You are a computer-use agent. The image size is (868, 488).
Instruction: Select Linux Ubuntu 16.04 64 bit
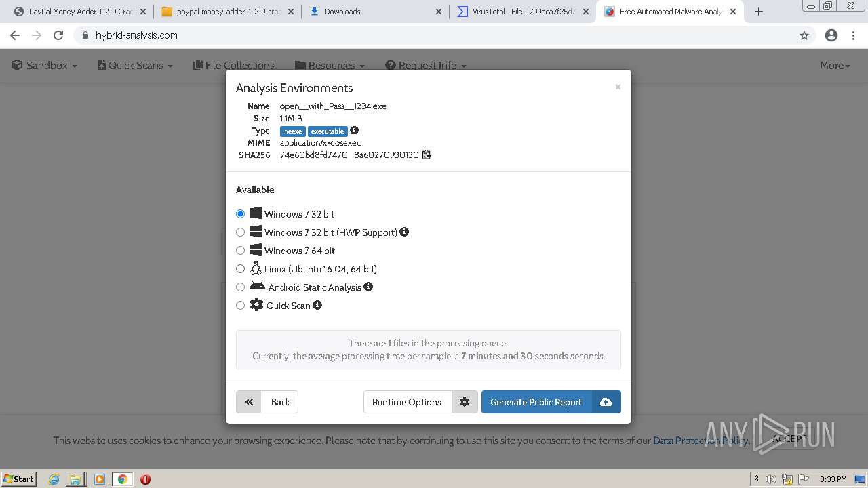[240, 268]
